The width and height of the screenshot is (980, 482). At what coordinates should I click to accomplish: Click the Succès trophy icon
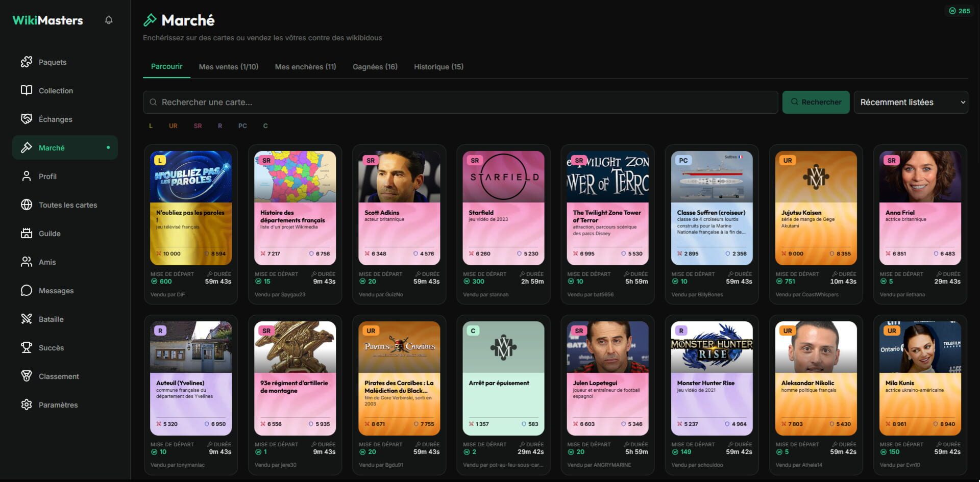click(27, 347)
